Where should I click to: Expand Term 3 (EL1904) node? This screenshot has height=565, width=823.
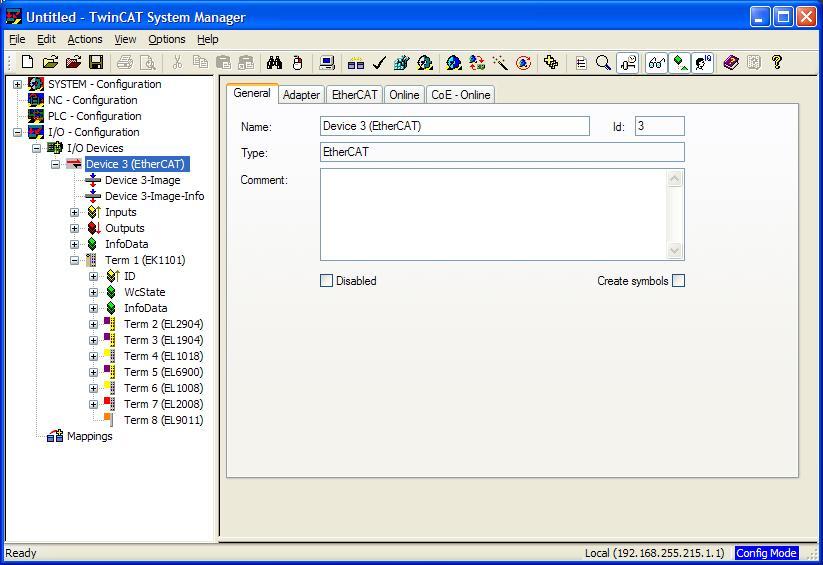pyautogui.click(x=93, y=340)
